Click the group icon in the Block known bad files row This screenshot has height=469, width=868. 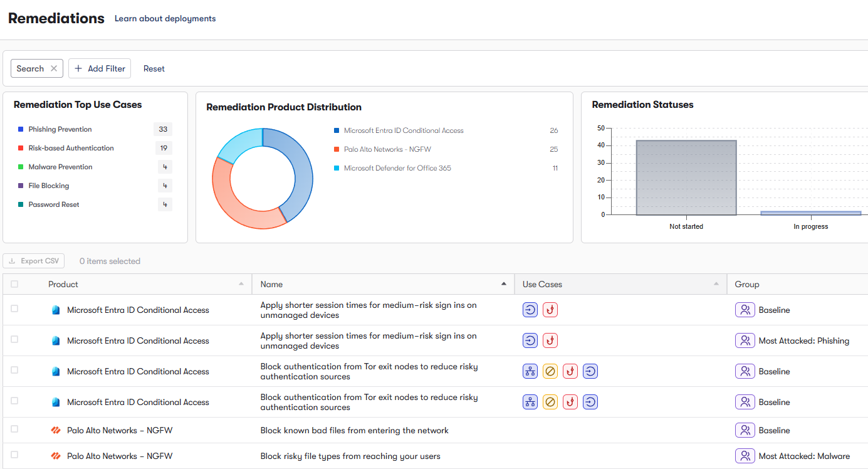(745, 430)
